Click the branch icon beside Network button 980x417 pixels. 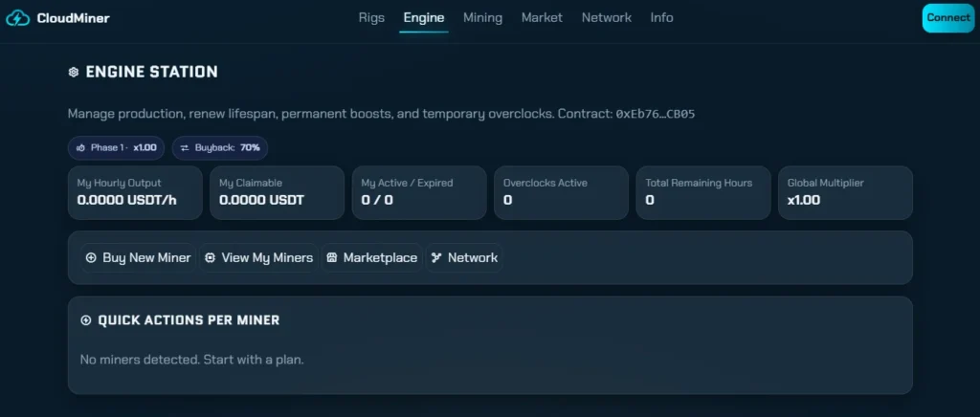[x=436, y=258]
